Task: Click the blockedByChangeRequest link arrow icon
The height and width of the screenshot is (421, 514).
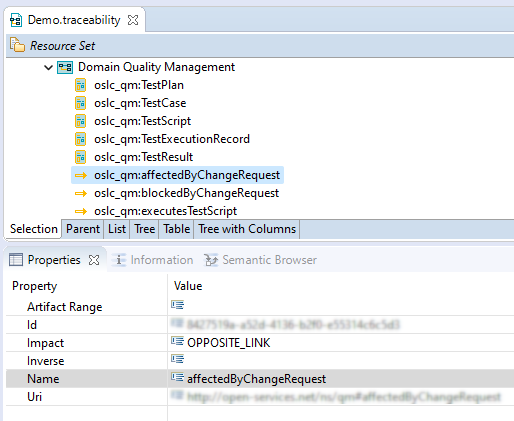Action: point(81,193)
